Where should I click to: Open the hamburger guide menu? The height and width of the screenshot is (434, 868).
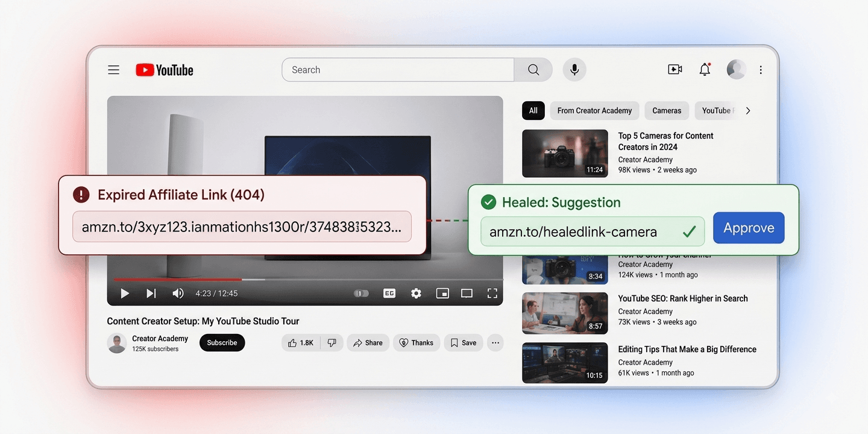coord(113,70)
